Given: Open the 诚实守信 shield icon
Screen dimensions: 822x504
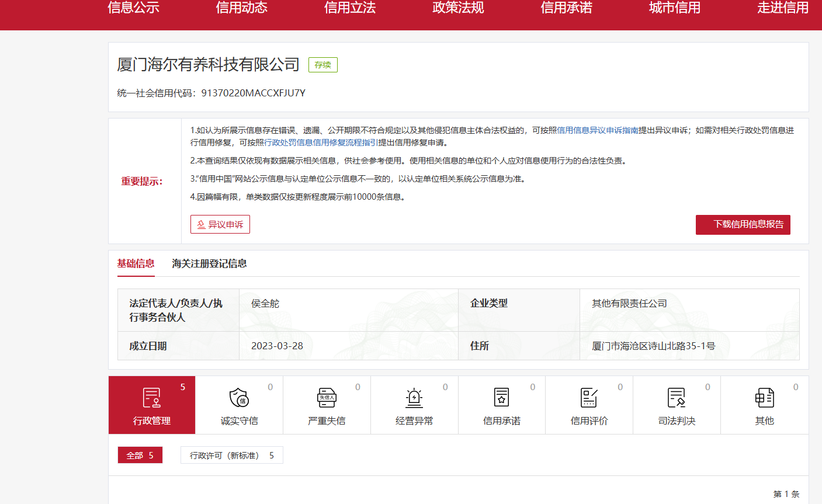Looking at the screenshot, I should (239, 398).
